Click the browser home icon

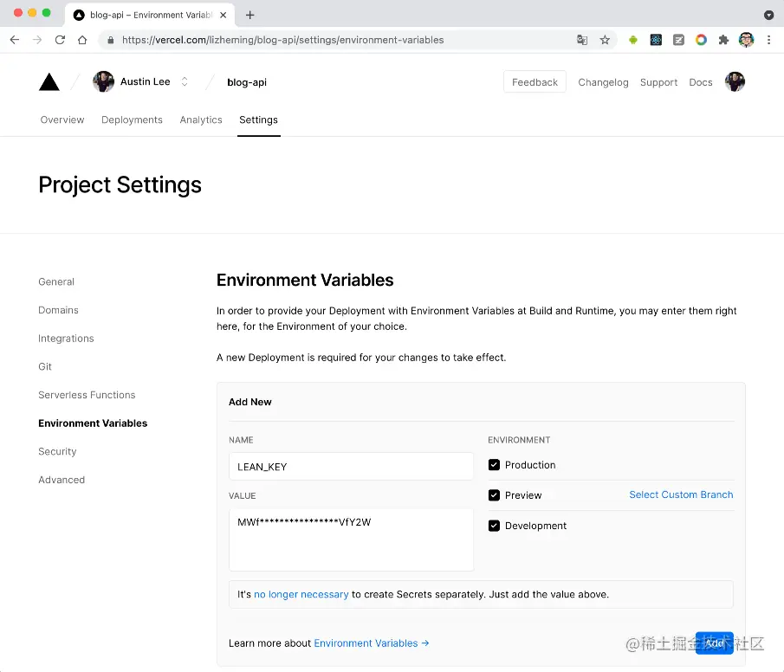pyautogui.click(x=82, y=40)
